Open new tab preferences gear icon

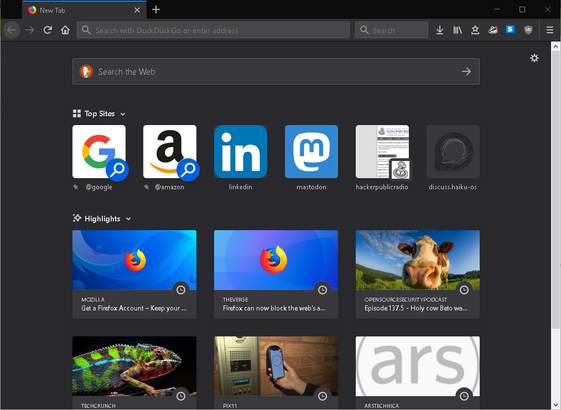(534, 58)
